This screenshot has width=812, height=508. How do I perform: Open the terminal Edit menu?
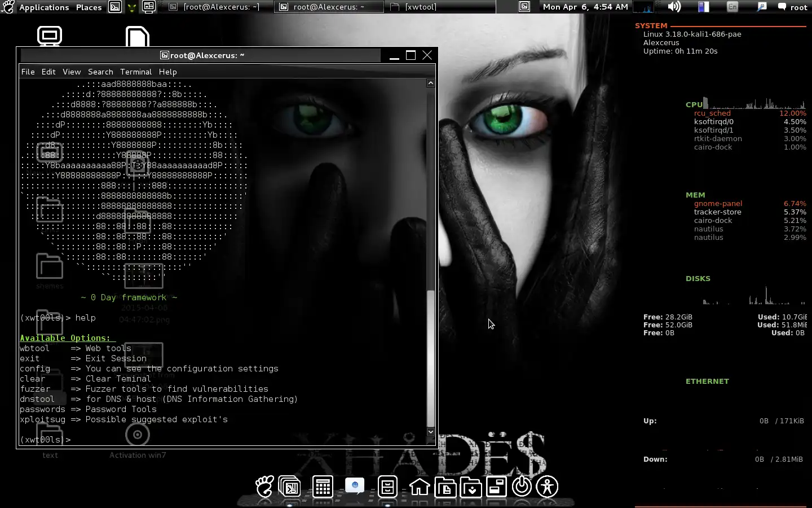pyautogui.click(x=48, y=72)
